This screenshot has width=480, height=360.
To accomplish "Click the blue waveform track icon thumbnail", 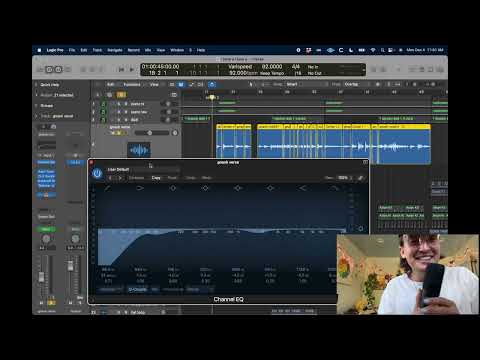I will 139,150.
